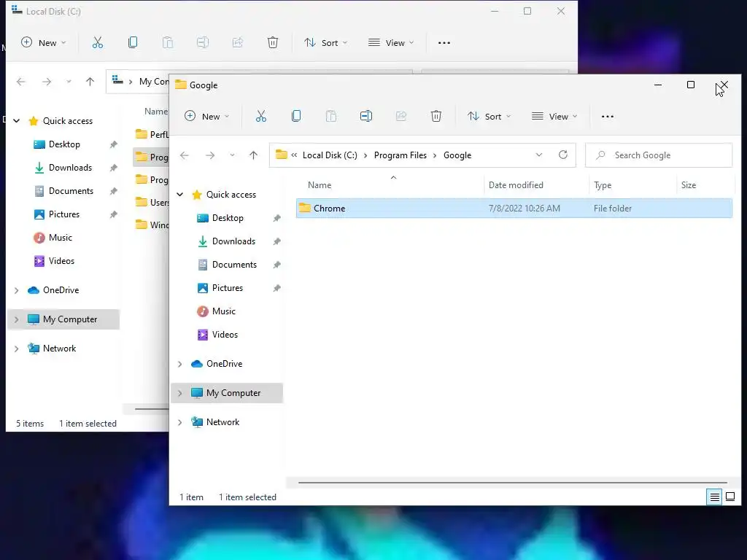Click the Cut icon in Google window toolbar
The width and height of the screenshot is (747, 560).
point(261,116)
